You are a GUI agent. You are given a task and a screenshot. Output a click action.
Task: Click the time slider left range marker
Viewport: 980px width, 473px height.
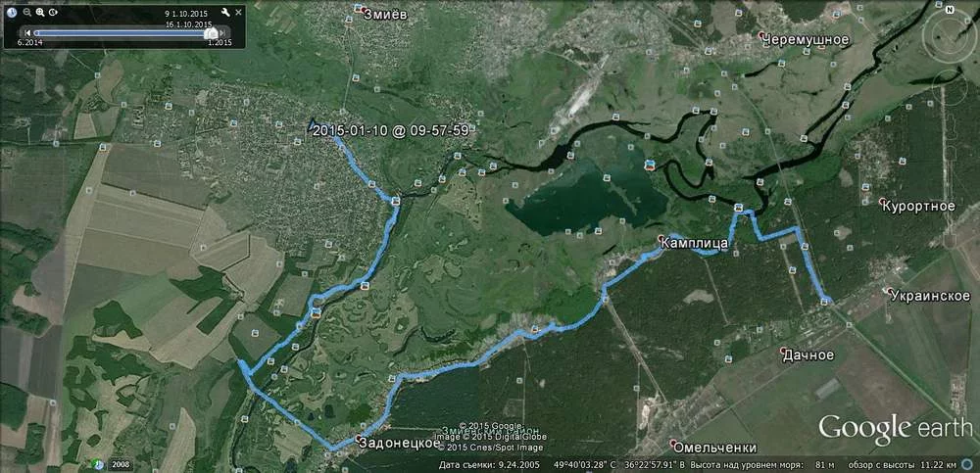coord(36,33)
